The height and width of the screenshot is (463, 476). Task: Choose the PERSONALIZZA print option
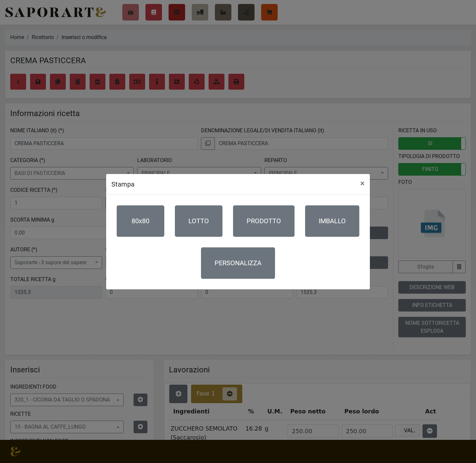click(x=238, y=263)
